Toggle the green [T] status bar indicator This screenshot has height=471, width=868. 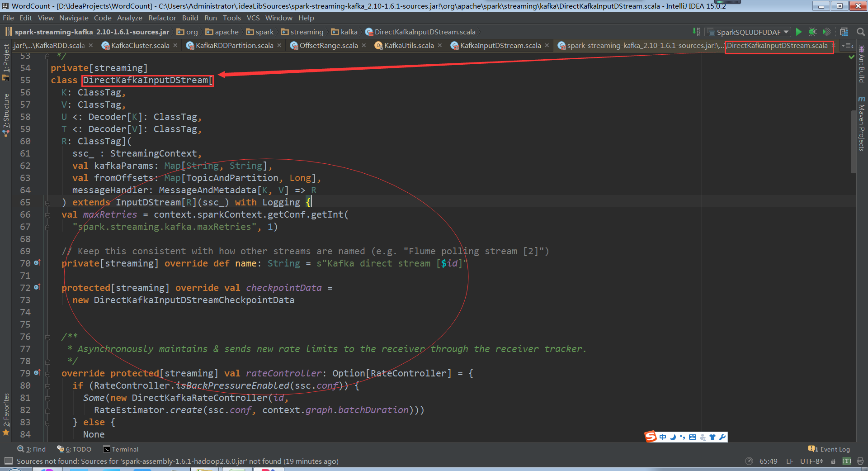pos(847,461)
